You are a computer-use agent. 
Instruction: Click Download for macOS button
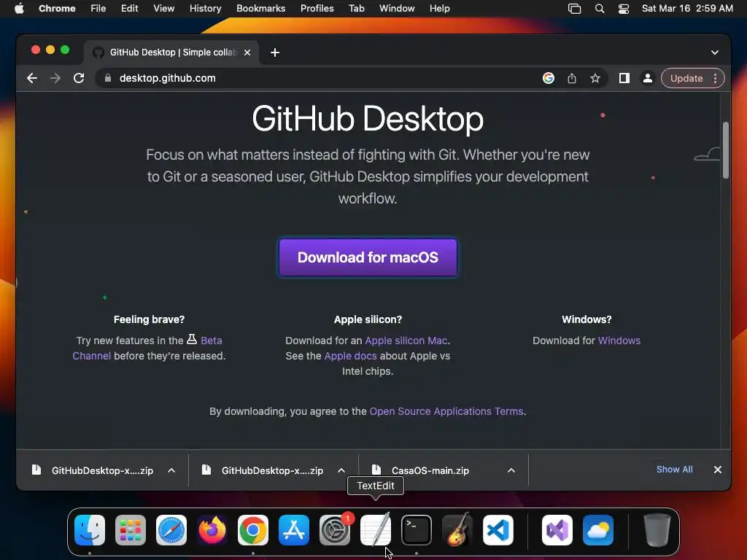coord(368,257)
